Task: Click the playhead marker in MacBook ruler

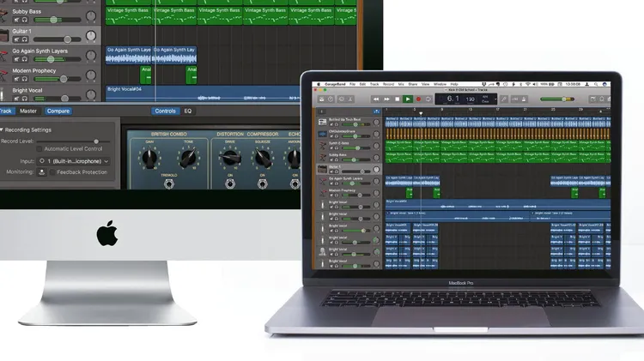Action: [x=421, y=113]
